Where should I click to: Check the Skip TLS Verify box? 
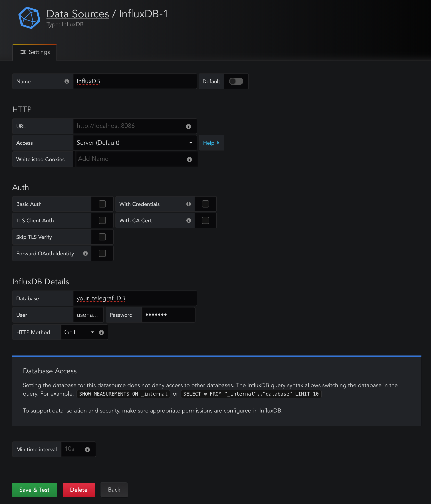(x=102, y=237)
